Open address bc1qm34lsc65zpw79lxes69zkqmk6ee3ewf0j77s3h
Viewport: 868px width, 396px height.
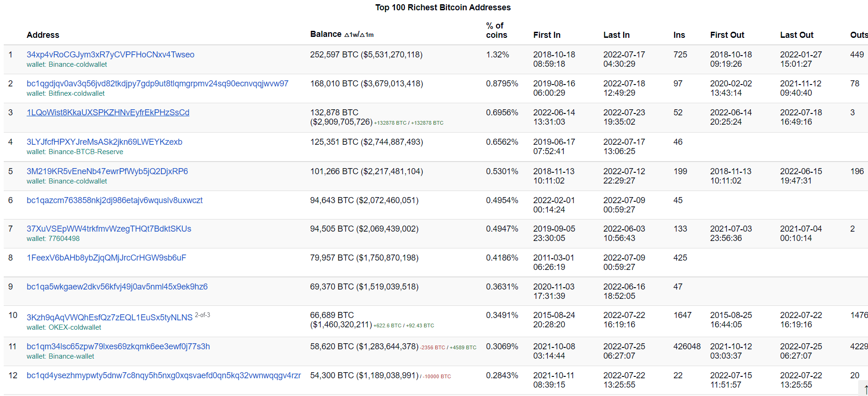click(x=118, y=346)
